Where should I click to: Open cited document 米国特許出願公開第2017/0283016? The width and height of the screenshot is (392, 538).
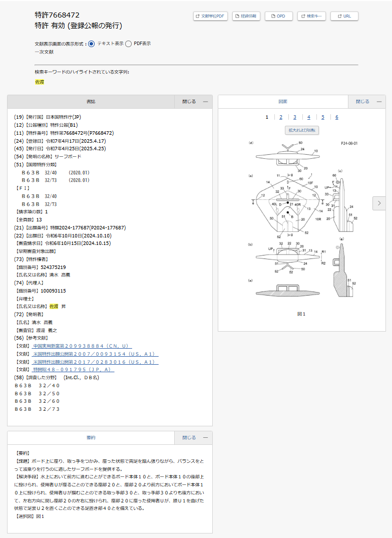coord(95,362)
